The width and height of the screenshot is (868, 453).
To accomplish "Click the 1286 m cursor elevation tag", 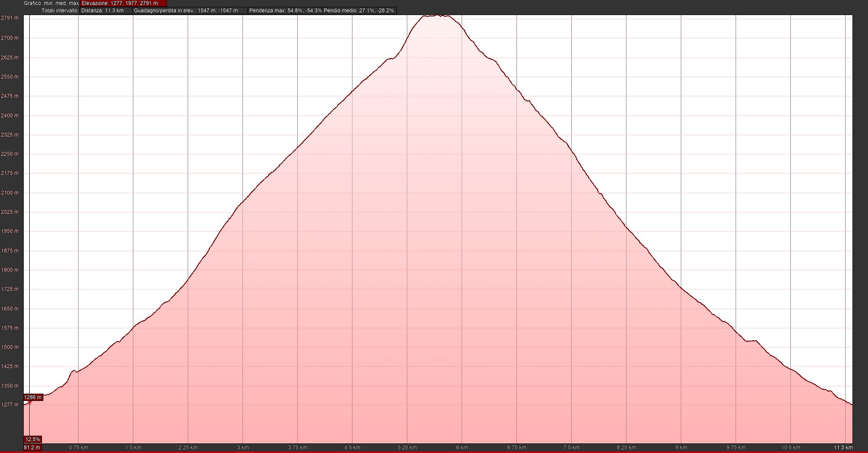I will (33, 397).
